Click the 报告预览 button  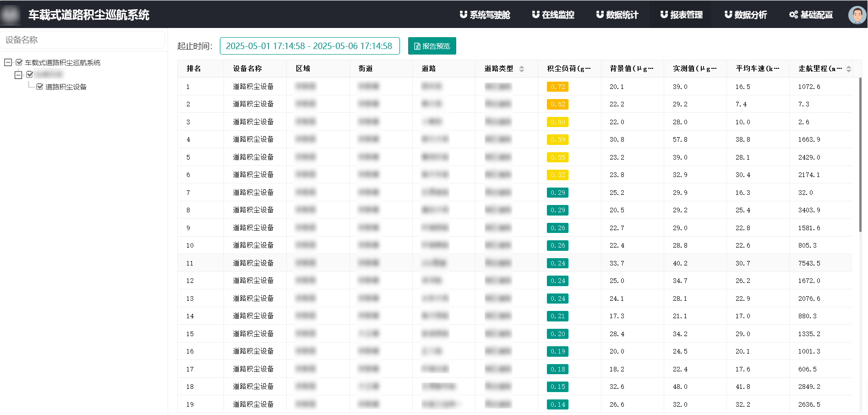(431, 46)
